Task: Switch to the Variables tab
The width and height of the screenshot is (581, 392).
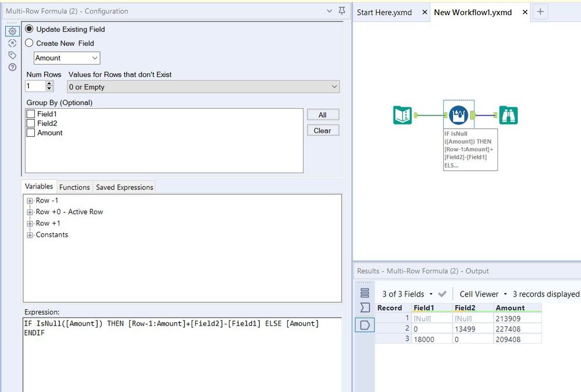Action: tap(39, 186)
